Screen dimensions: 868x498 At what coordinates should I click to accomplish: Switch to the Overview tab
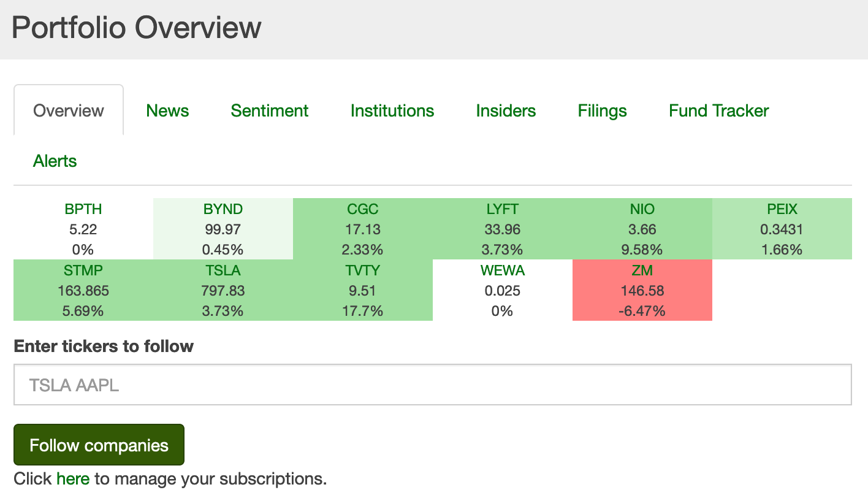click(69, 110)
